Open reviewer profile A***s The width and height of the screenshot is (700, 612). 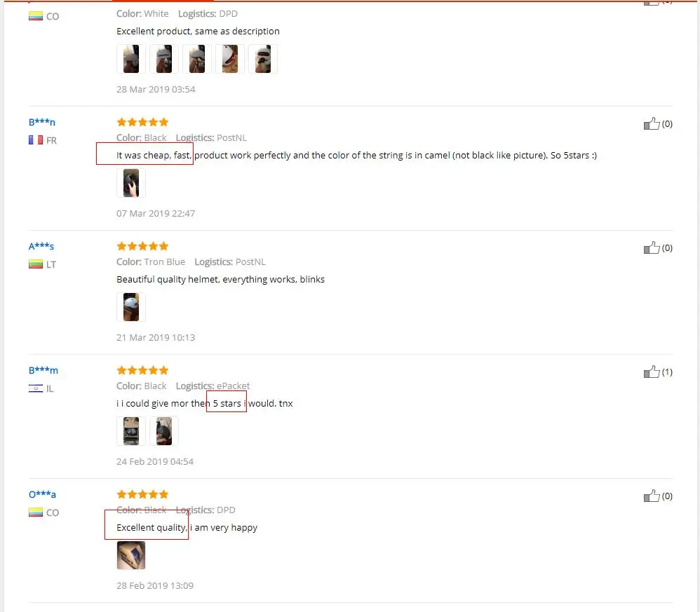(x=41, y=246)
